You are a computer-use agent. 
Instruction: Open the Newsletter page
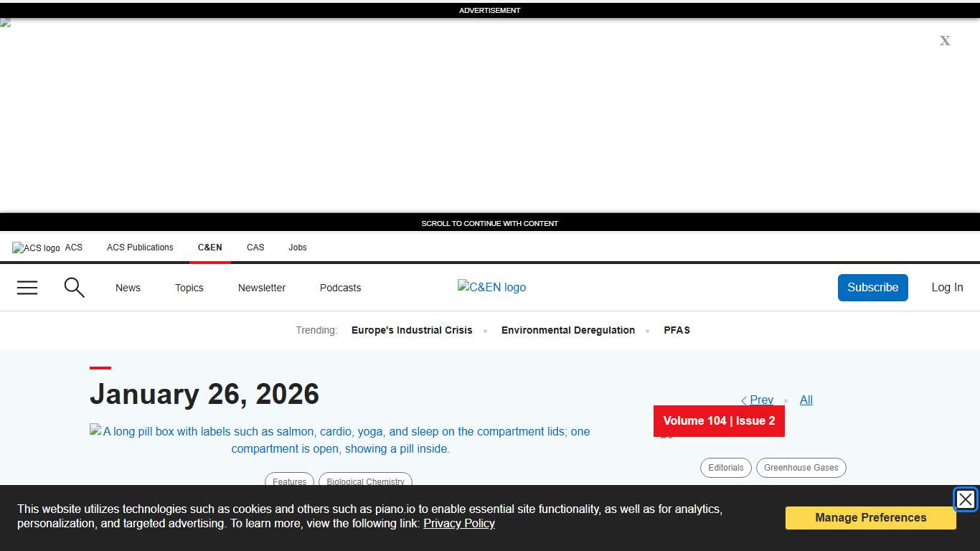[262, 288]
